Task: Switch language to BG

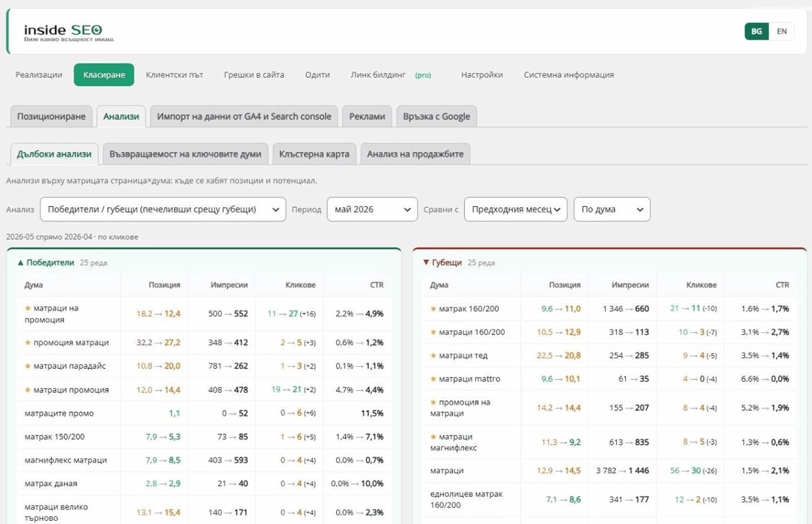Action: pyautogui.click(x=756, y=31)
